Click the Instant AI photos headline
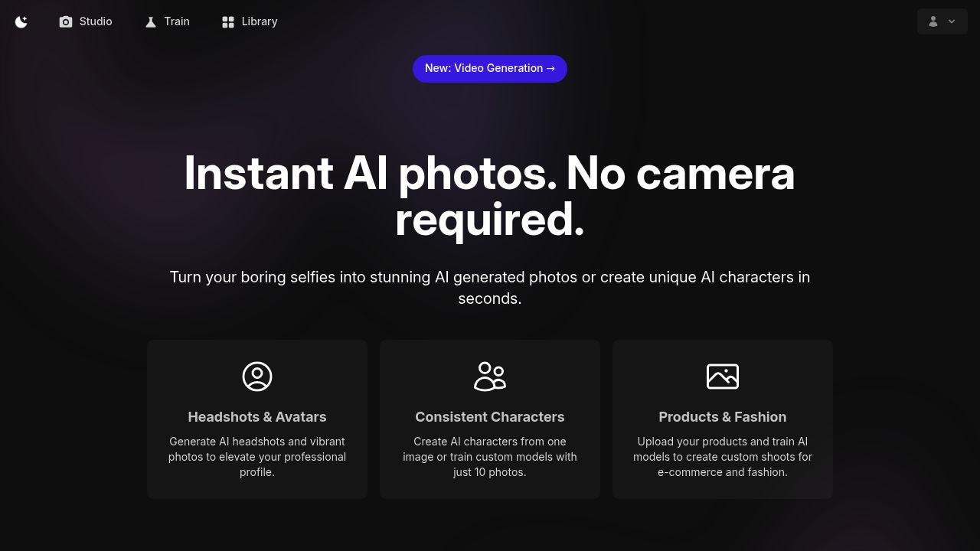The height and width of the screenshot is (551, 980). [x=490, y=196]
